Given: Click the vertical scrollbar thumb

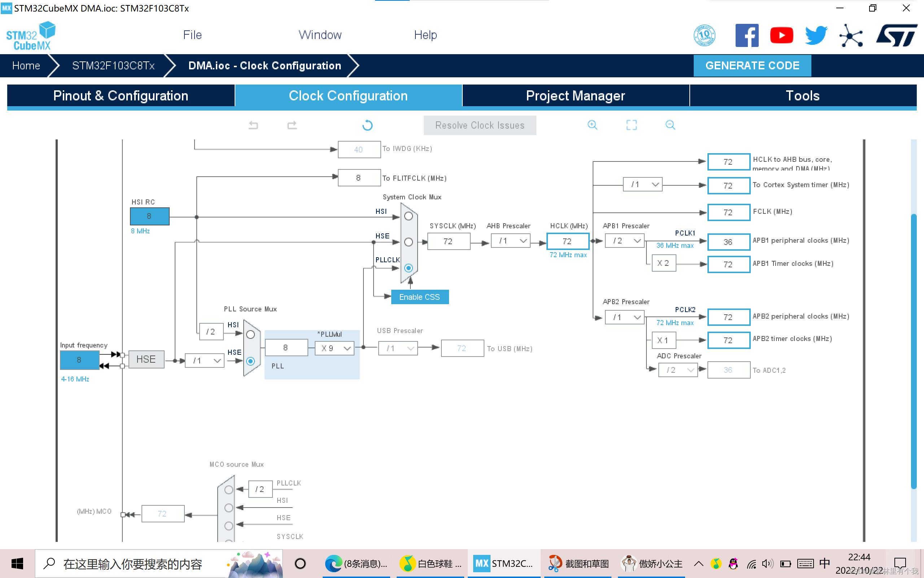Looking at the screenshot, I should (913, 351).
